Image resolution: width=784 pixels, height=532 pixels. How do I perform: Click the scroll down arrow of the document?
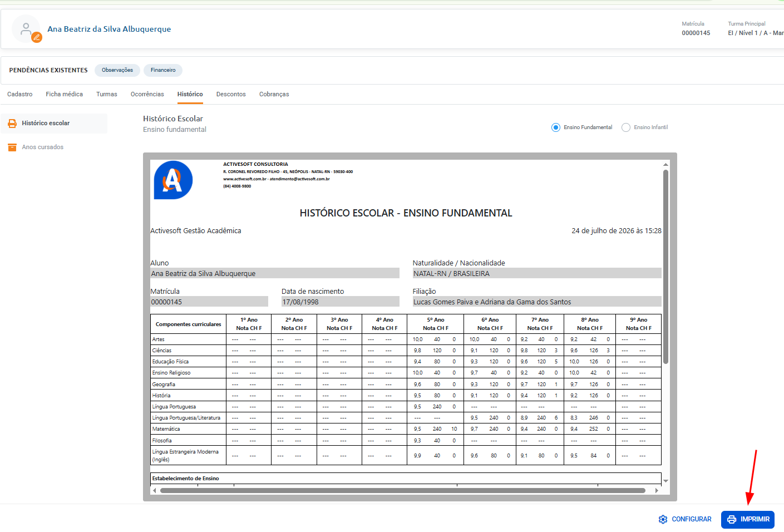pyautogui.click(x=665, y=481)
